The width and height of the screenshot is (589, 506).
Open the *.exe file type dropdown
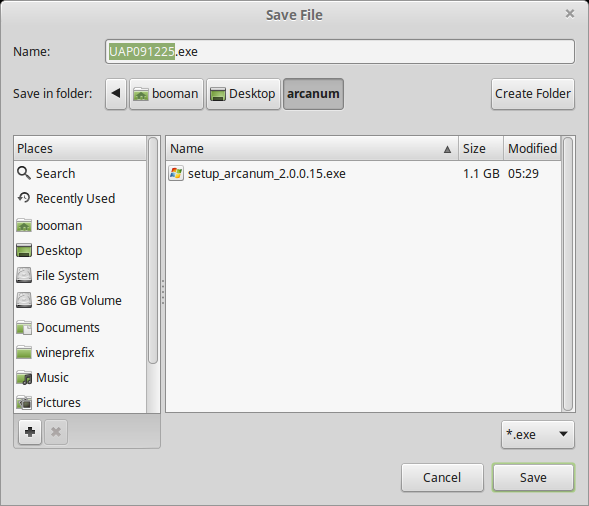(538, 435)
